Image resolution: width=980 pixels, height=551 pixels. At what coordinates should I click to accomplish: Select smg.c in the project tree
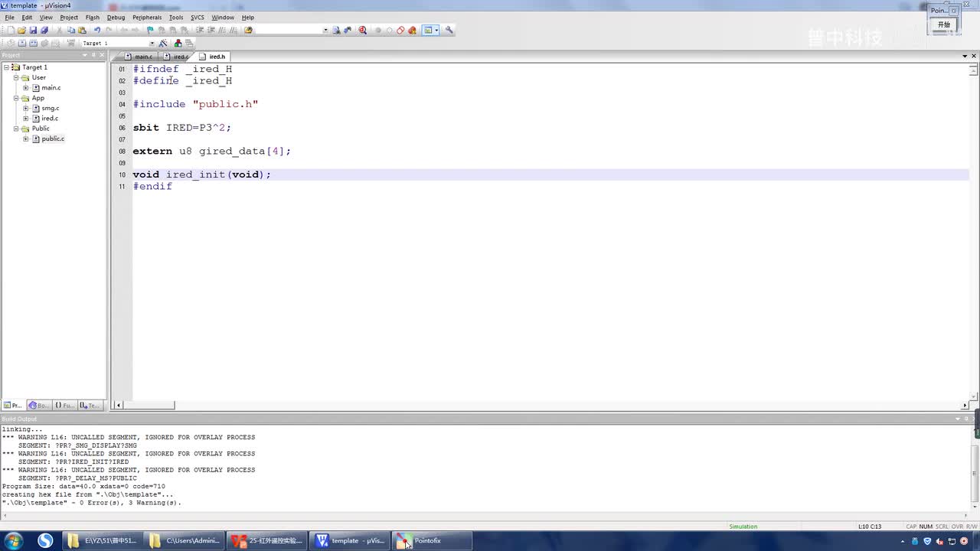[x=51, y=108]
